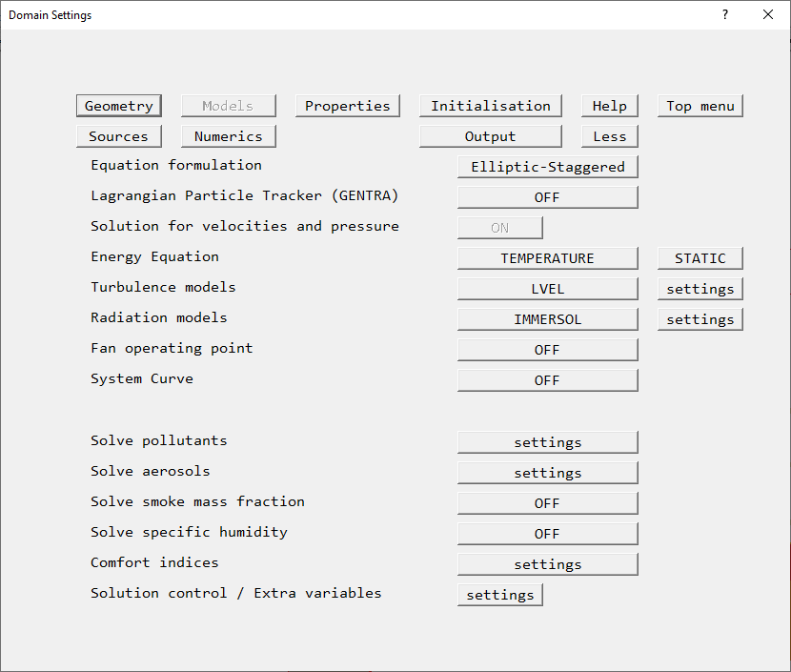Toggle the Fan operating point switch
The width and height of the screenshot is (791, 672).
pos(547,350)
